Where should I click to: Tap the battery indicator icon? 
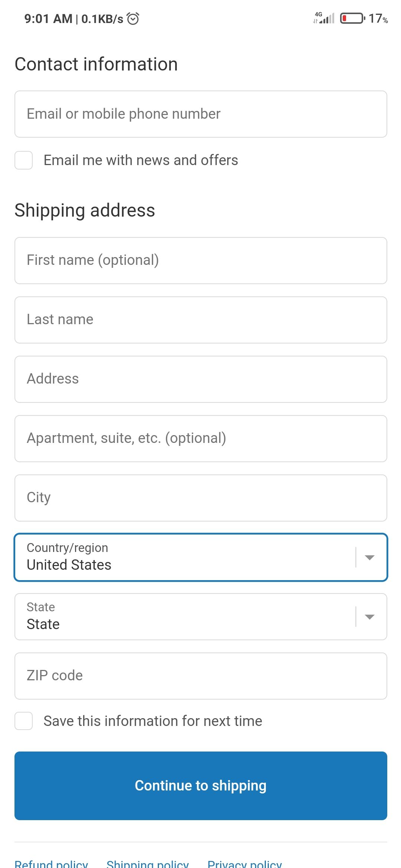(352, 18)
